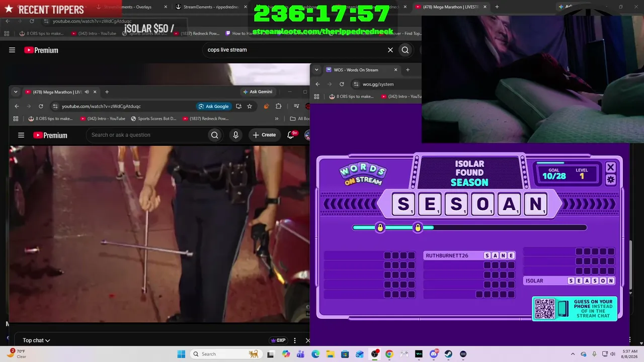Click the Ask Gemini button
Screen dimensions: 644x362
pos(258,92)
